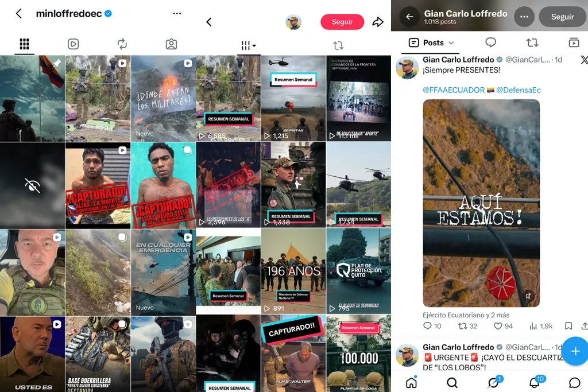The width and height of the screenshot is (588, 392).
Task: Select Instagram grid view tab
Action: click(x=24, y=44)
